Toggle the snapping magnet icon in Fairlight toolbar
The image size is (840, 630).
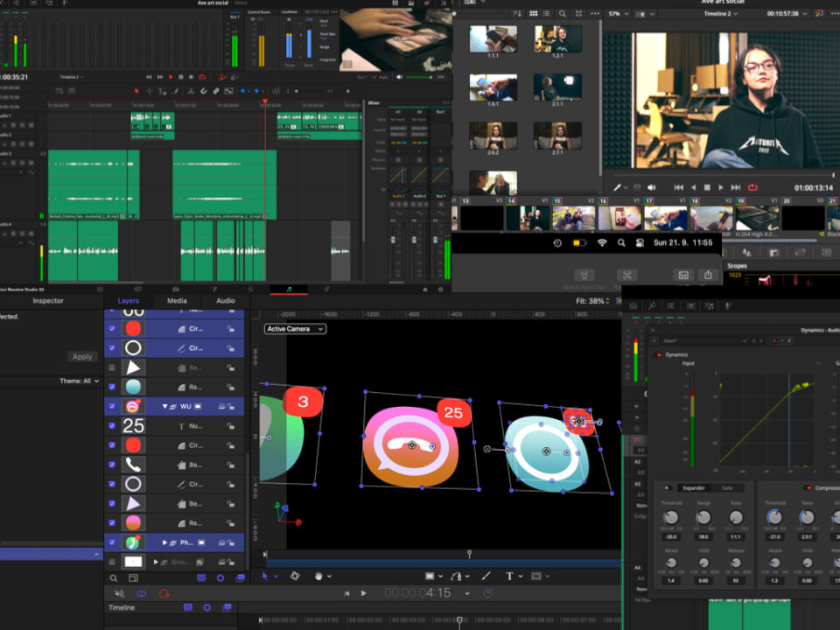coord(204,91)
